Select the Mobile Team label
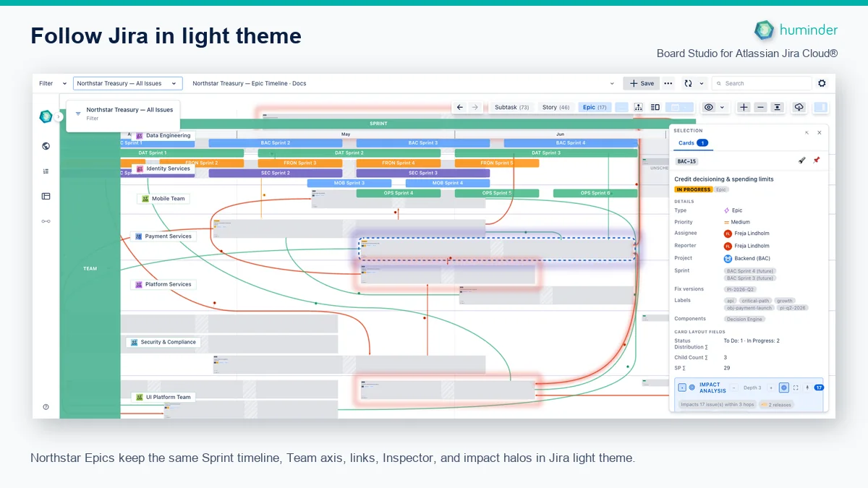This screenshot has width=868, height=488. point(163,198)
